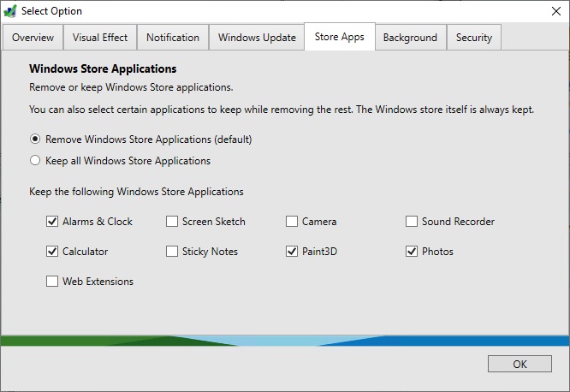Uncheck the Alarms & Clock checkbox
Screen dimensions: 570x392
pyautogui.click(x=52, y=222)
